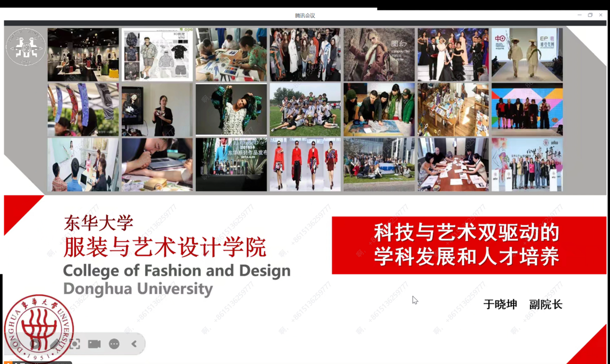Start recording with the video camera icon

click(94, 344)
